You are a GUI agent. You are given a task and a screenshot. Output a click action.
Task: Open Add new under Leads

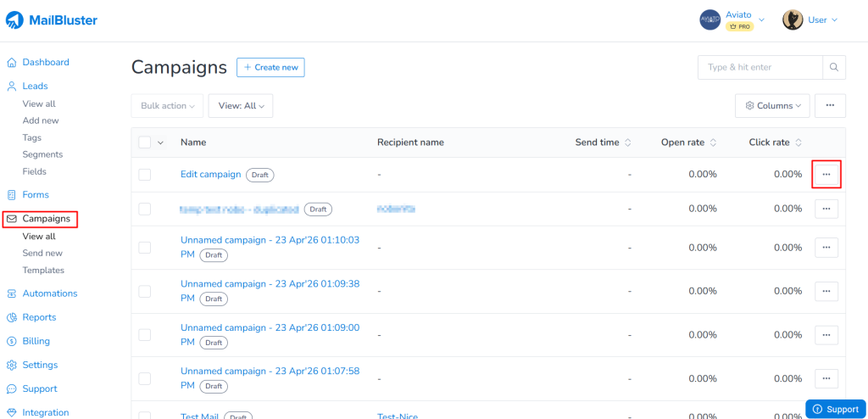(41, 120)
